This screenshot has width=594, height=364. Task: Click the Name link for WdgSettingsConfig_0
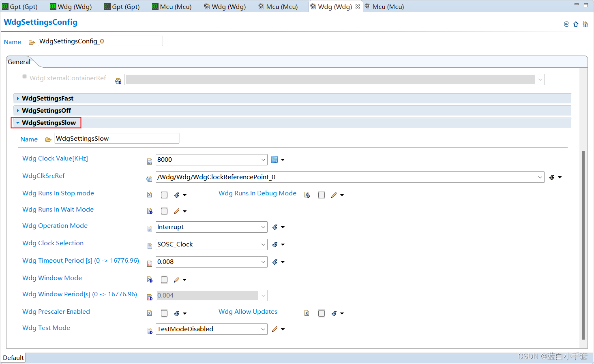click(13, 42)
